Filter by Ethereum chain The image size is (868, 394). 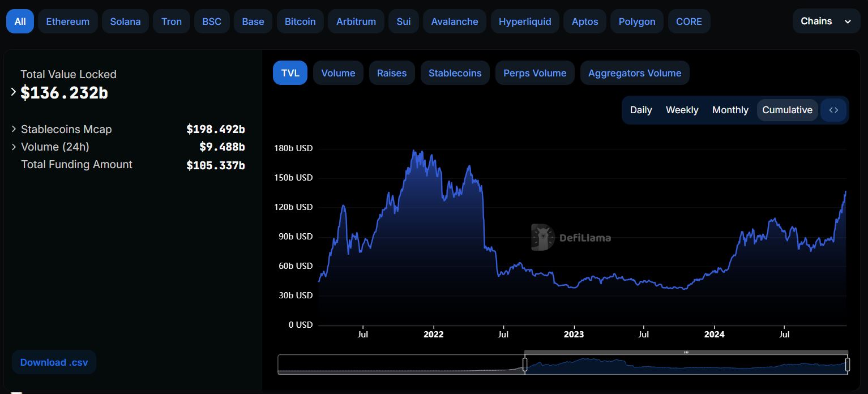coord(68,22)
